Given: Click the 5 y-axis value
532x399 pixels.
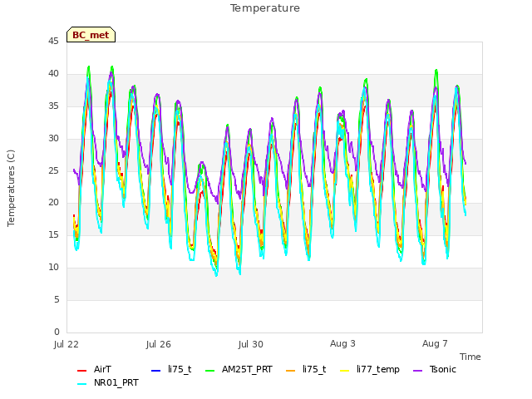Looking at the screenshot, I should point(57,299).
